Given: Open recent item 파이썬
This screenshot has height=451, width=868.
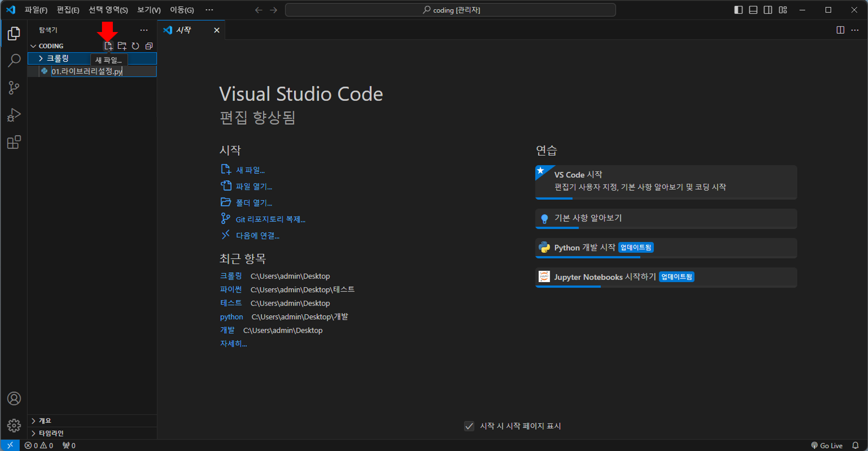Looking at the screenshot, I should pyautogui.click(x=231, y=290).
